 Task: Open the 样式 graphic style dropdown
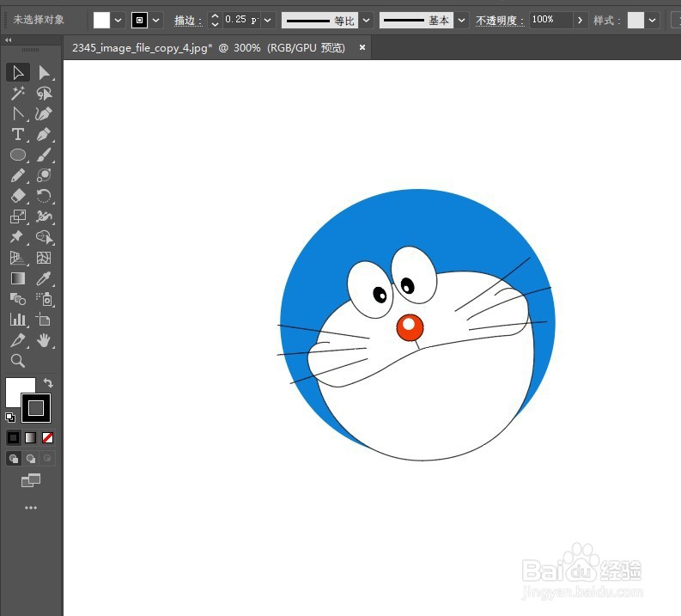tap(652, 20)
